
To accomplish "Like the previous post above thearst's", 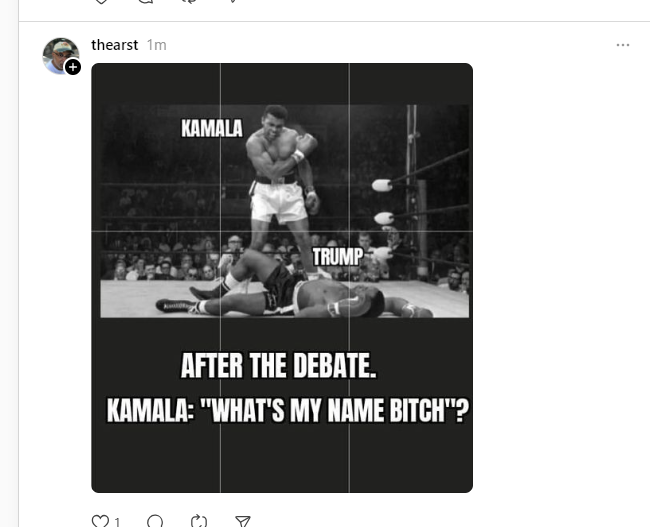I will (100, 2).
